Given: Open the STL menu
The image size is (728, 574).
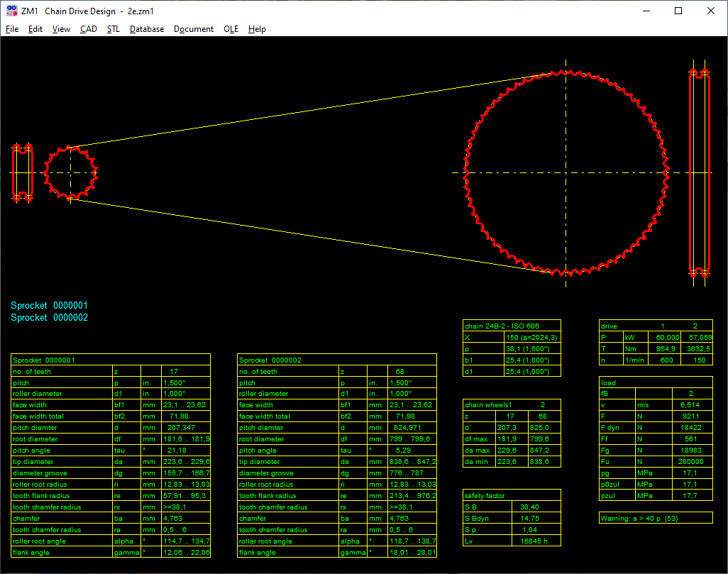Looking at the screenshot, I should [x=114, y=29].
